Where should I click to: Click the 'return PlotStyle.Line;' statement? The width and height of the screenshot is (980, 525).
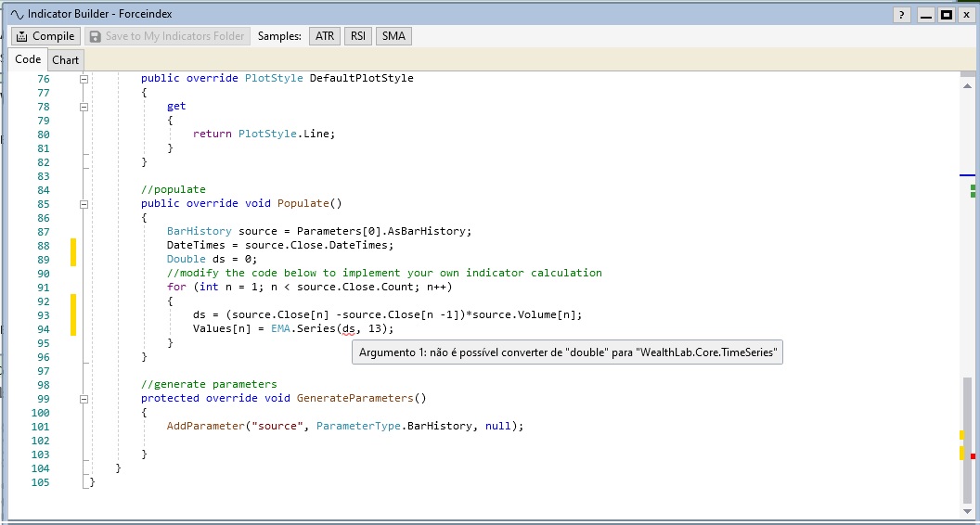click(264, 134)
